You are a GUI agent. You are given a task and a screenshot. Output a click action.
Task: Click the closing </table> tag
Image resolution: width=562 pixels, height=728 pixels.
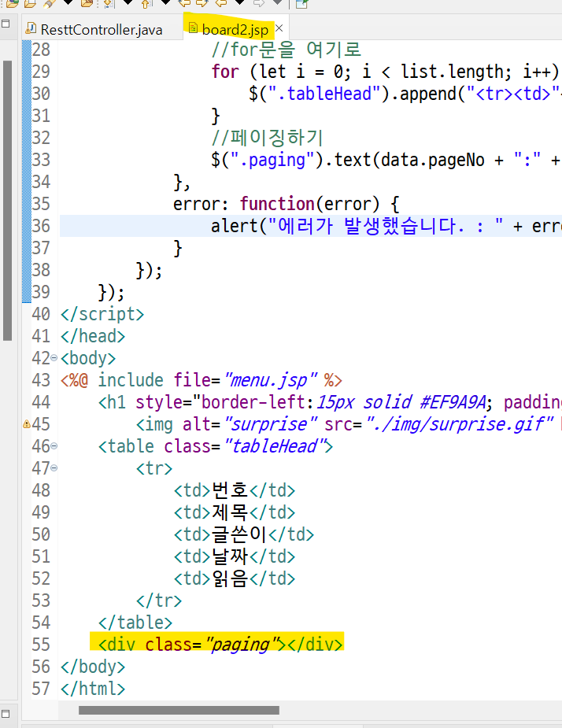(x=135, y=623)
